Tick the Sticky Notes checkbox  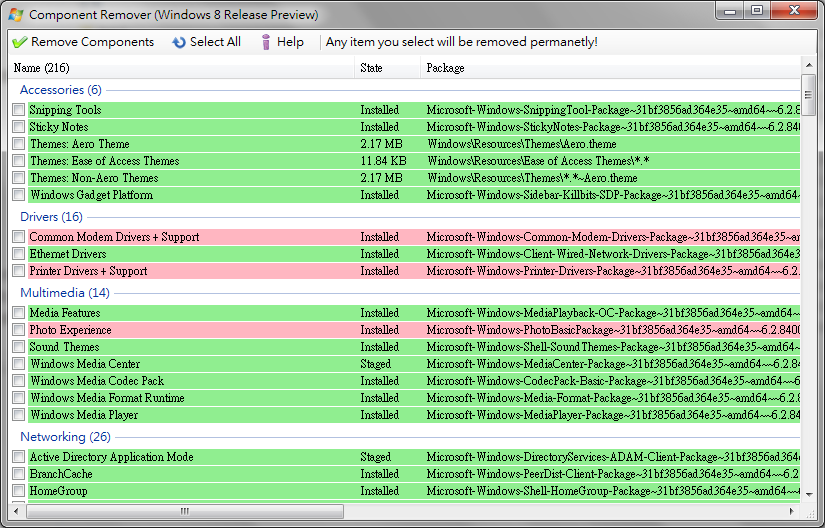[19, 127]
